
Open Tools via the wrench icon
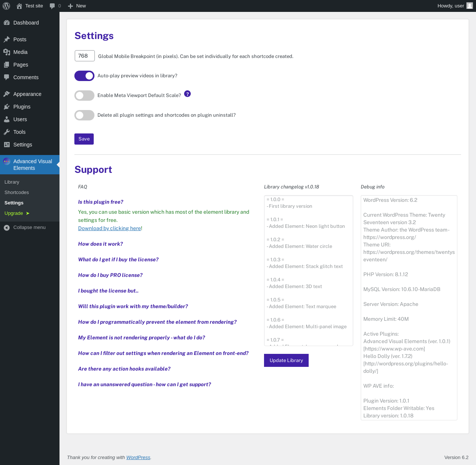(7, 132)
